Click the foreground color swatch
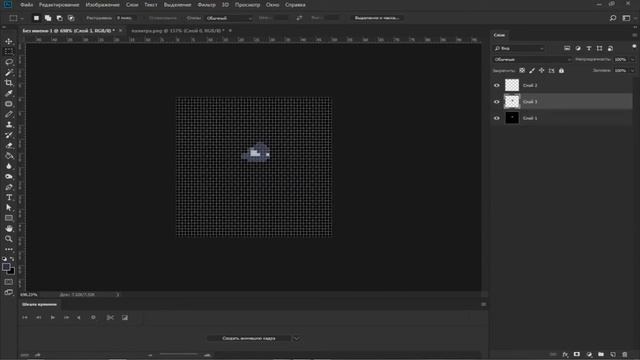 tap(6, 267)
